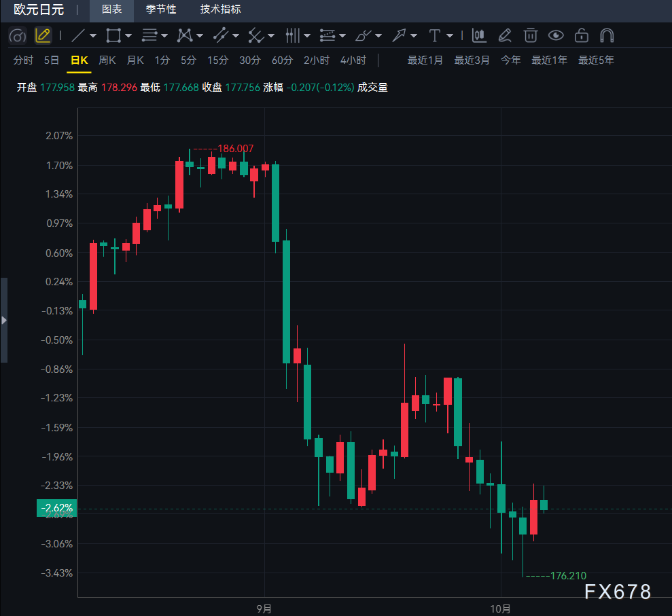Viewport: 672px width, 616px height.
Task: Switch to the 图表 tab
Action: click(112, 10)
